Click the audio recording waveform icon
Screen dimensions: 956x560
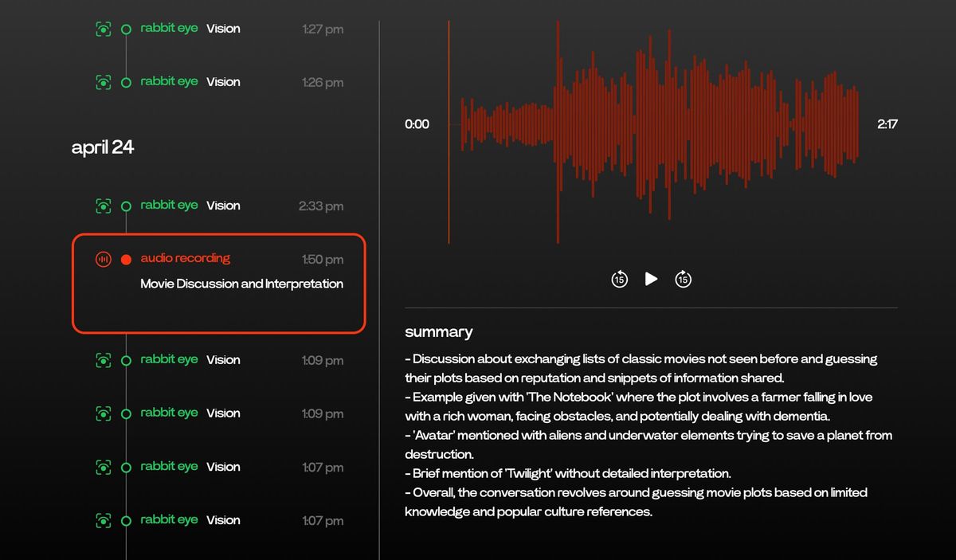click(103, 259)
